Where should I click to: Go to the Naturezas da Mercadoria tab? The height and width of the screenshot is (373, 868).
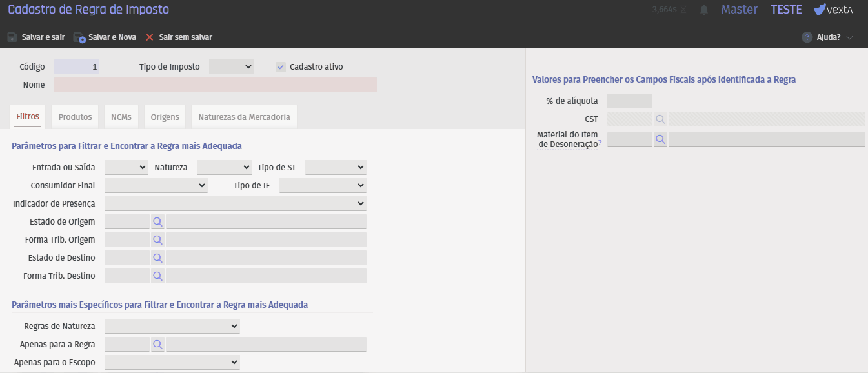tap(244, 117)
